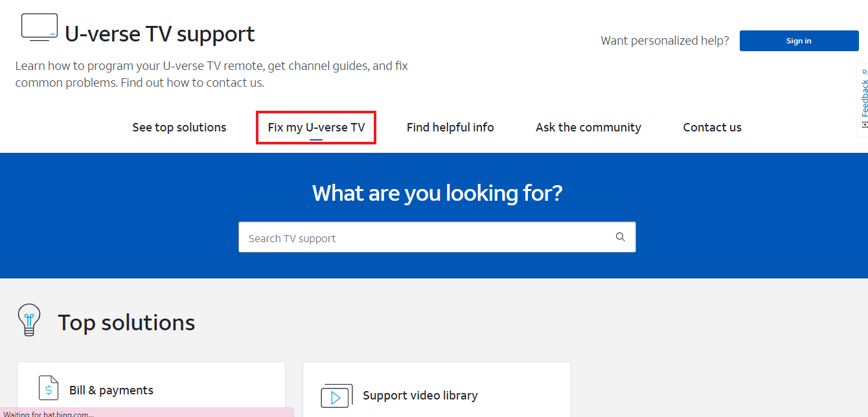Open the Feedback side tab
The width and height of the screenshot is (868, 417).
pyautogui.click(x=863, y=99)
